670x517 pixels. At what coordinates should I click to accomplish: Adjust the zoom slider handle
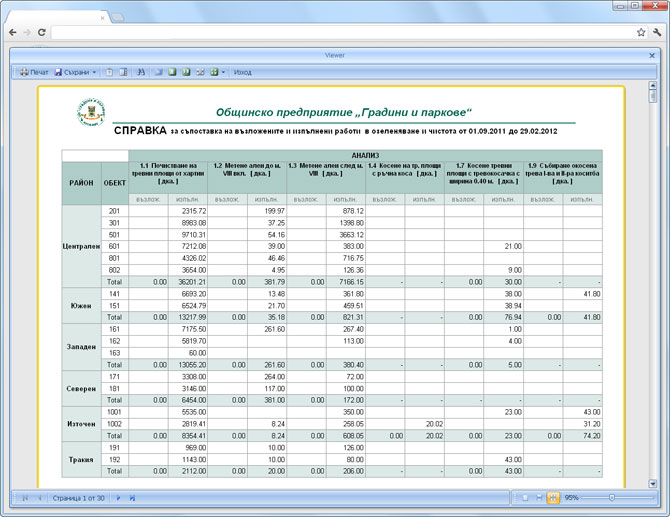click(x=612, y=498)
